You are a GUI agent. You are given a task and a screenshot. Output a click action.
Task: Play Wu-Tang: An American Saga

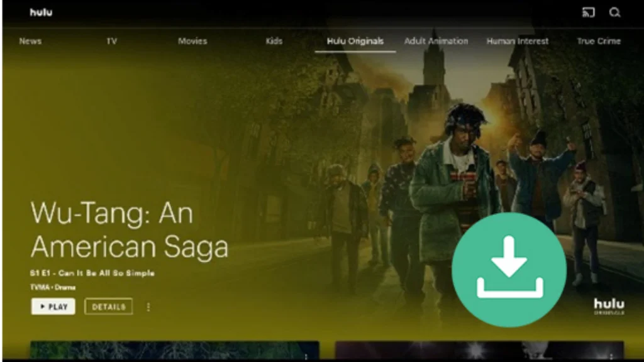tap(53, 307)
